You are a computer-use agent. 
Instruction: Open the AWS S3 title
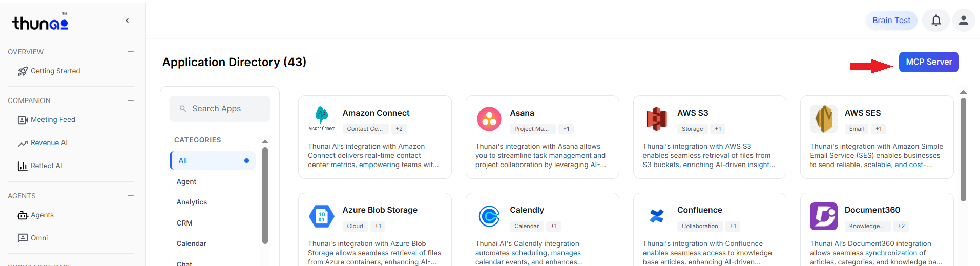pyautogui.click(x=693, y=113)
